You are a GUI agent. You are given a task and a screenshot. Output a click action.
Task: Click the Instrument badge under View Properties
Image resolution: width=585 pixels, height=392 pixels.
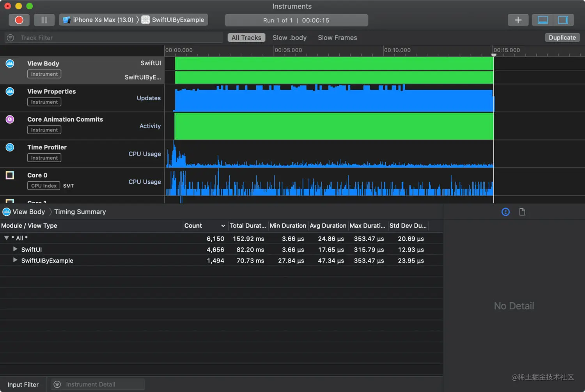[x=44, y=102]
